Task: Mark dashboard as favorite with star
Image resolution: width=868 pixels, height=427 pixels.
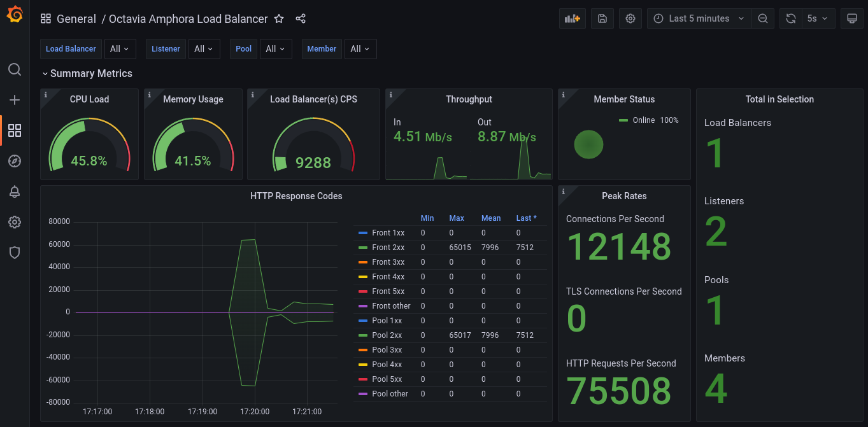Action: point(279,19)
